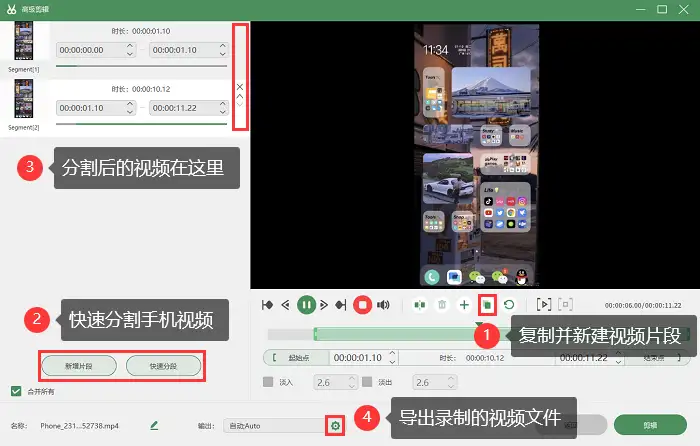Delete the current segment with the trash icon
This screenshot has height=446, width=700.
(442, 305)
